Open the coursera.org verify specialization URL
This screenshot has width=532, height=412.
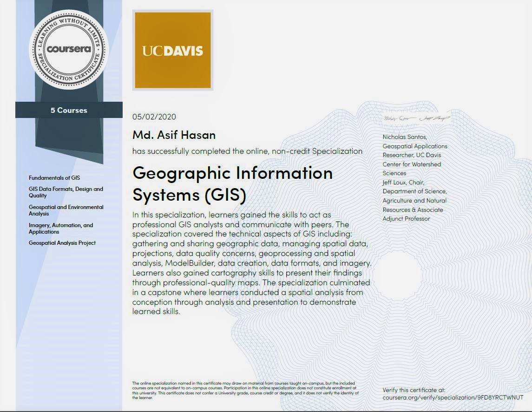coord(453,398)
